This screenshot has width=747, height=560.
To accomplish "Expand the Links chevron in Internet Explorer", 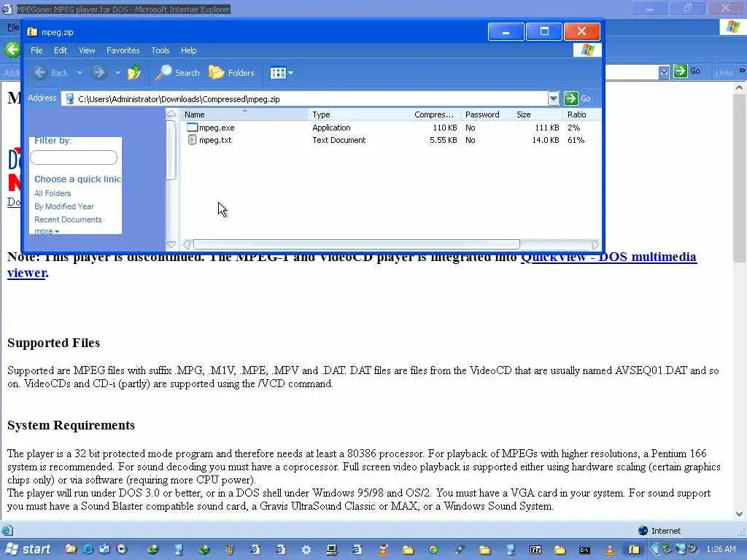I will click(x=742, y=71).
